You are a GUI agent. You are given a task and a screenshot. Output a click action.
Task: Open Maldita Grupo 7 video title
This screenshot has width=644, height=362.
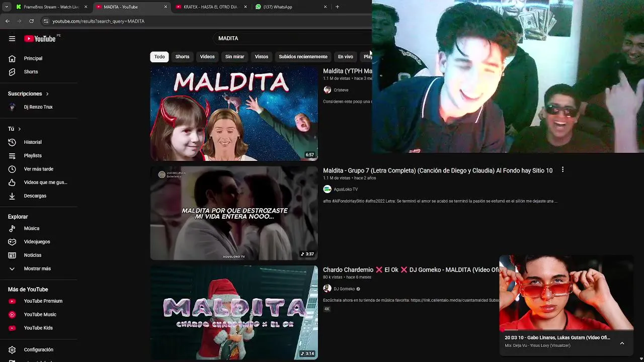coord(438,170)
